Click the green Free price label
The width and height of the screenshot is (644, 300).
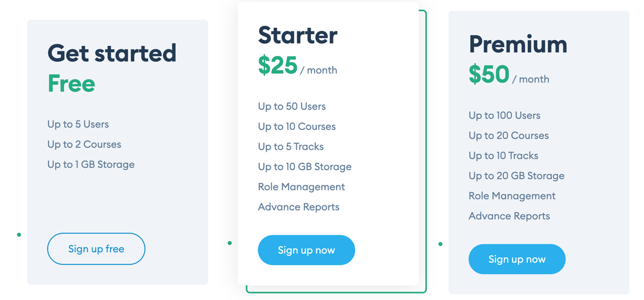(x=71, y=84)
